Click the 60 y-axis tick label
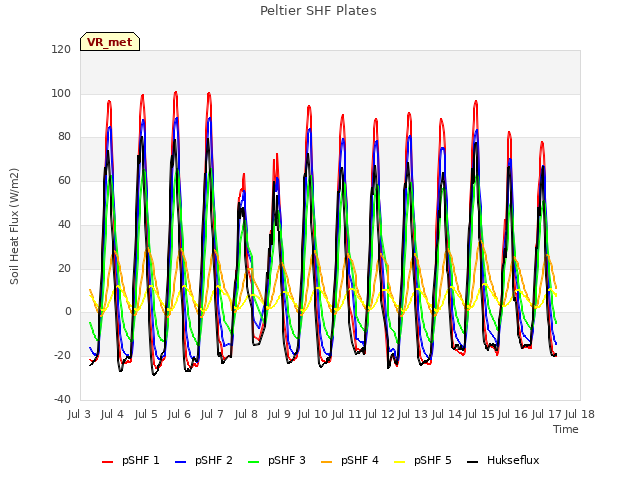Viewport: 640px width, 480px height. coord(64,180)
